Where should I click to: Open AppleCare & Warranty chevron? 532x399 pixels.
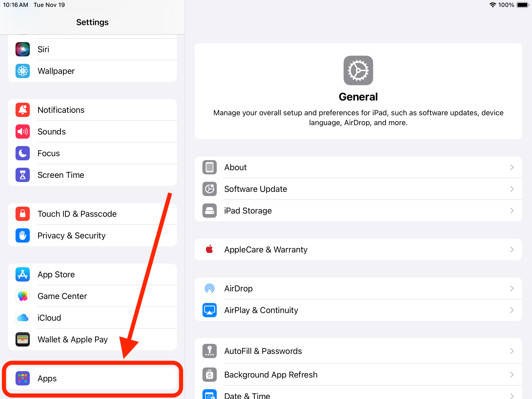pos(512,249)
